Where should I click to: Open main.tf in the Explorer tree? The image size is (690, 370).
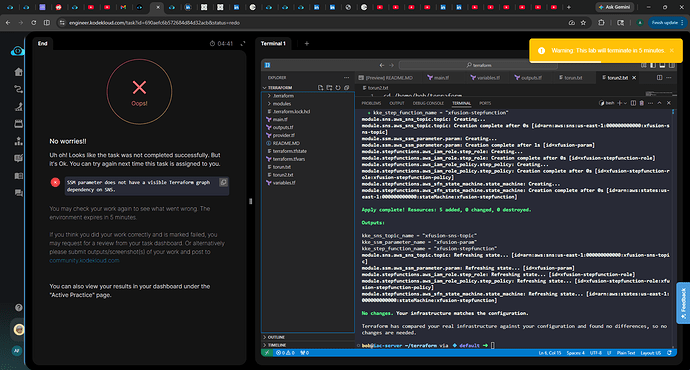[x=308, y=119]
